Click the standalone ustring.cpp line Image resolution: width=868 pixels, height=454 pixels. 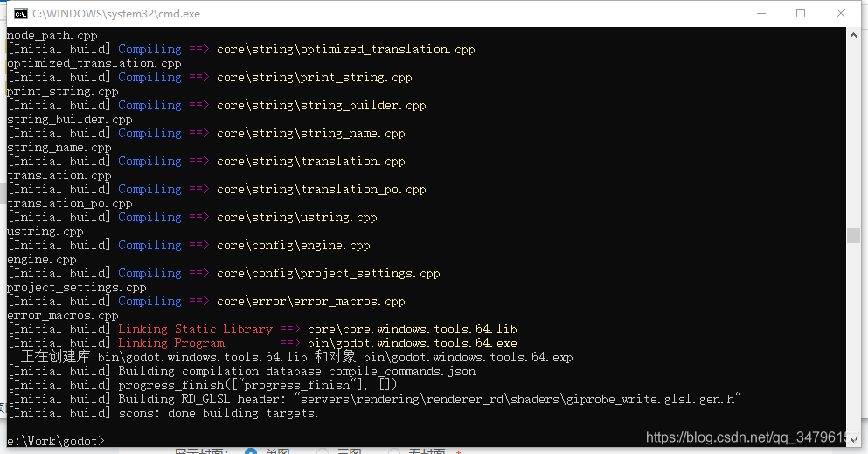click(45, 231)
